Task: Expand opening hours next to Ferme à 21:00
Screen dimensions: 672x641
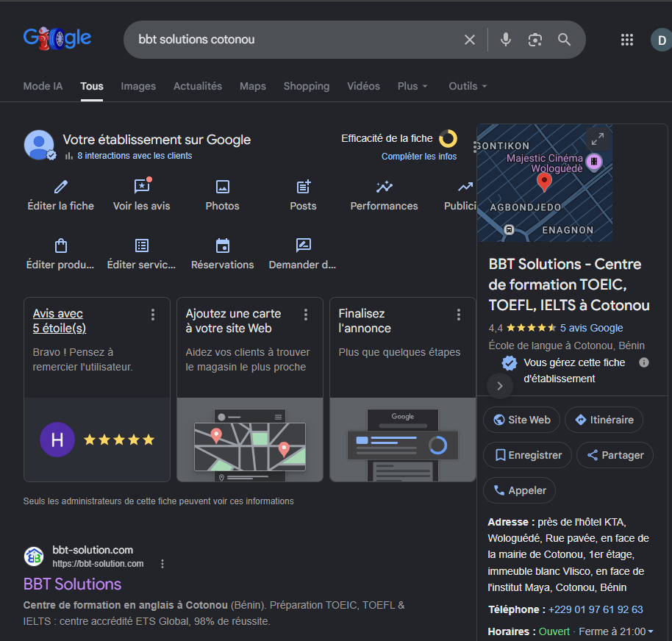Action: click(651, 631)
